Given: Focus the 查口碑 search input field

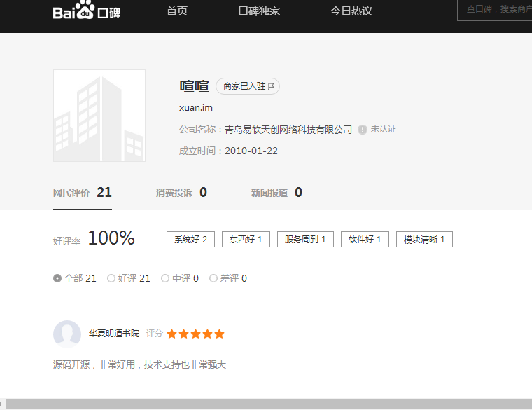Looking at the screenshot, I should tap(495, 10).
